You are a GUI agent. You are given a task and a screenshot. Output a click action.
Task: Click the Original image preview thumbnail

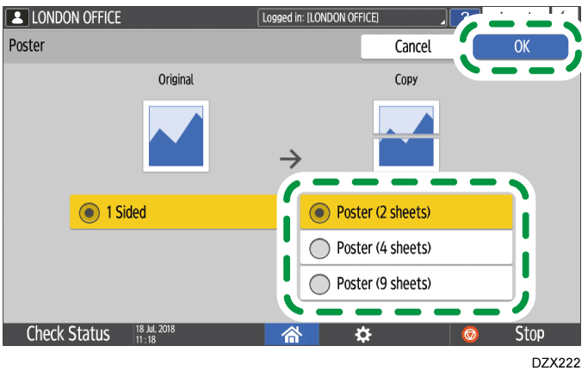[176, 136]
